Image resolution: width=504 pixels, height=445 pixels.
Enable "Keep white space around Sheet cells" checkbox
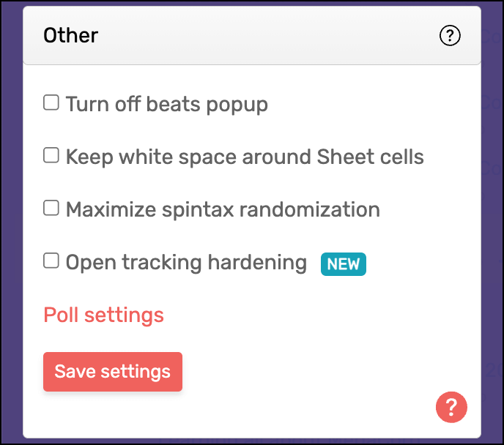pyautogui.click(x=51, y=156)
